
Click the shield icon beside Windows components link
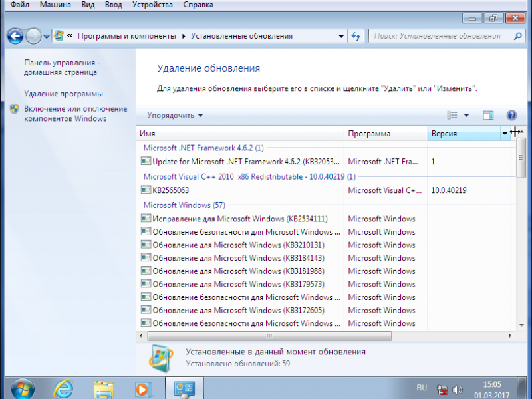tap(14, 109)
